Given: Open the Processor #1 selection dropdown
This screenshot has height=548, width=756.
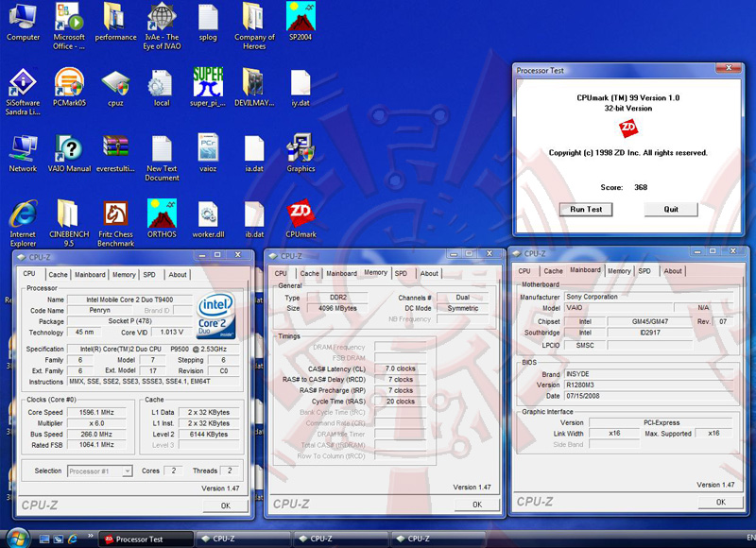Looking at the screenshot, I should point(99,471).
